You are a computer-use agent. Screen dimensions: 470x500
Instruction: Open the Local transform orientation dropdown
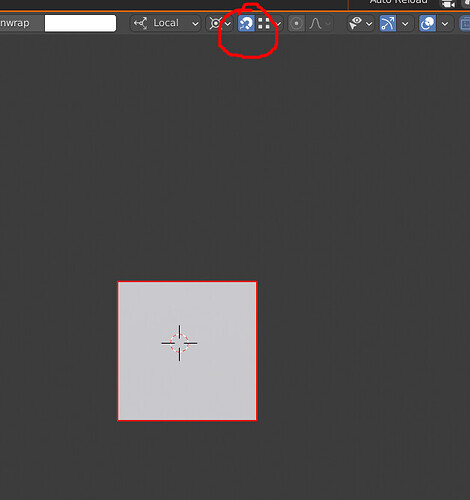coord(165,23)
